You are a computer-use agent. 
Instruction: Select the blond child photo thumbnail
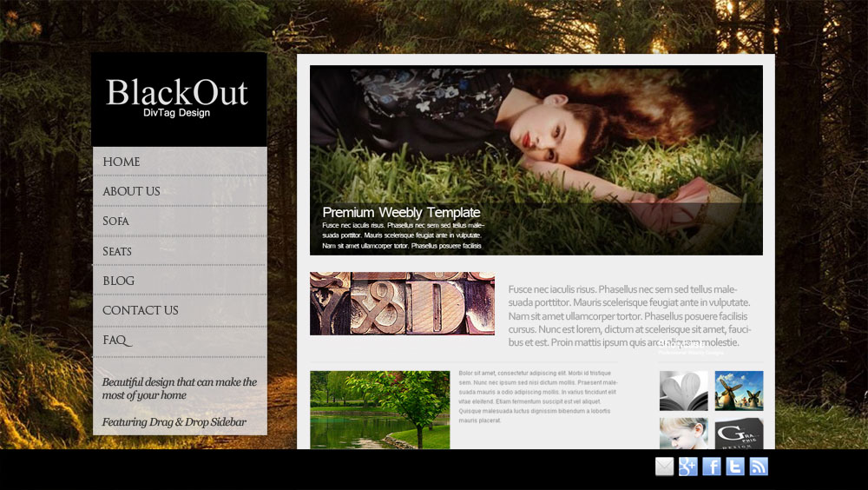pyautogui.click(x=684, y=433)
